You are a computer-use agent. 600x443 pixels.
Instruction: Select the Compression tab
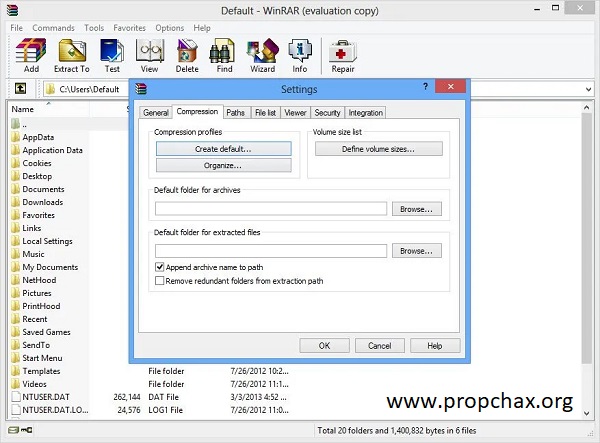click(x=197, y=111)
